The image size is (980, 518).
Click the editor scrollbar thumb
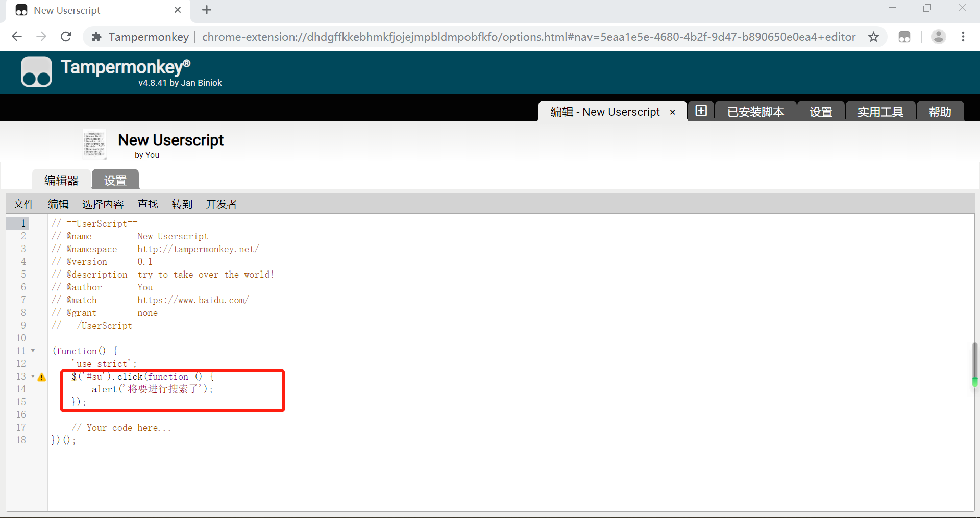tap(974, 365)
